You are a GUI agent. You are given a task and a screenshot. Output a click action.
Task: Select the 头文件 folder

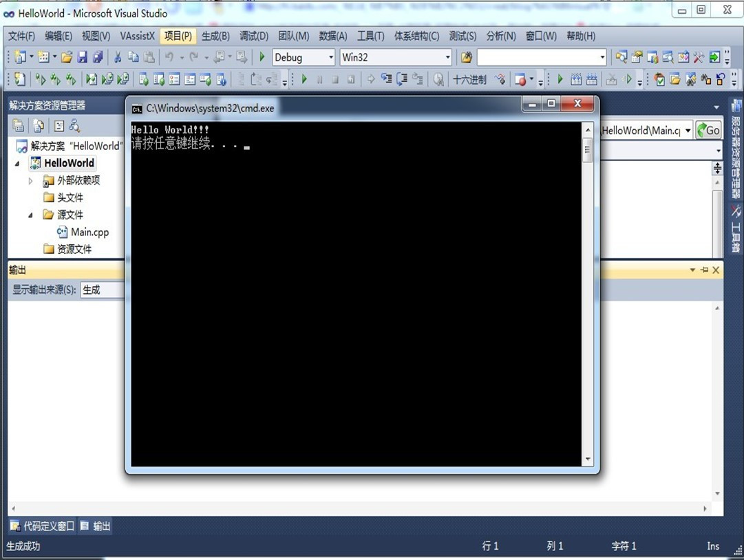coord(63,197)
